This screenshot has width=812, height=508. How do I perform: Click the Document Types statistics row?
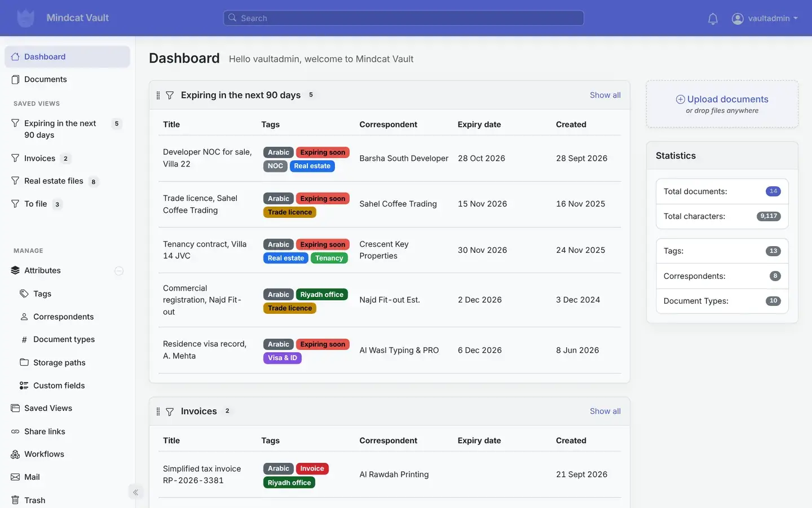(x=722, y=301)
